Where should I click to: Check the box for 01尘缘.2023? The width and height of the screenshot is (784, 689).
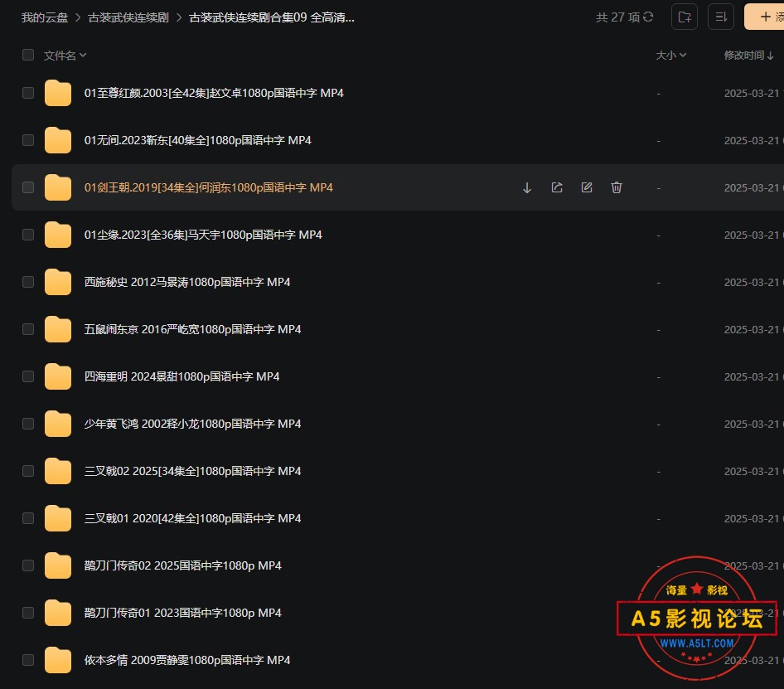pyautogui.click(x=28, y=235)
